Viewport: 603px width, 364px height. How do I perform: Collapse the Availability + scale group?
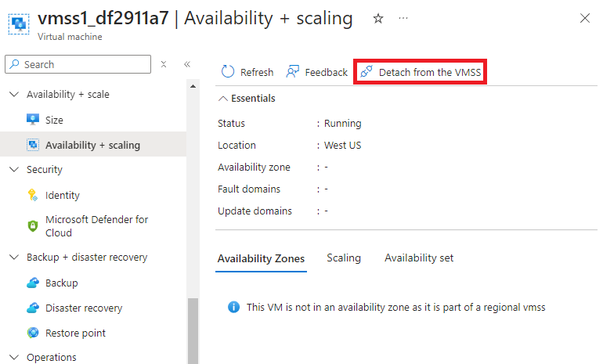tap(14, 95)
